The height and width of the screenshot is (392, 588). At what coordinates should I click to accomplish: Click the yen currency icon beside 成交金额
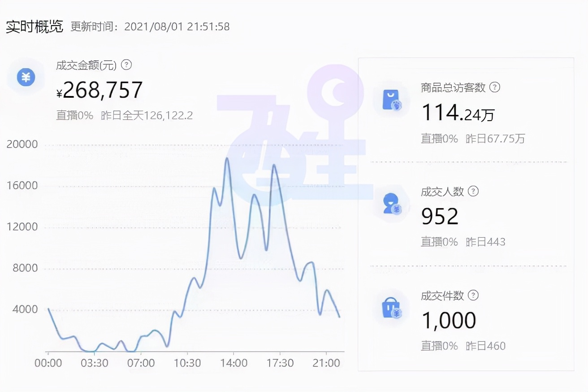tap(26, 77)
